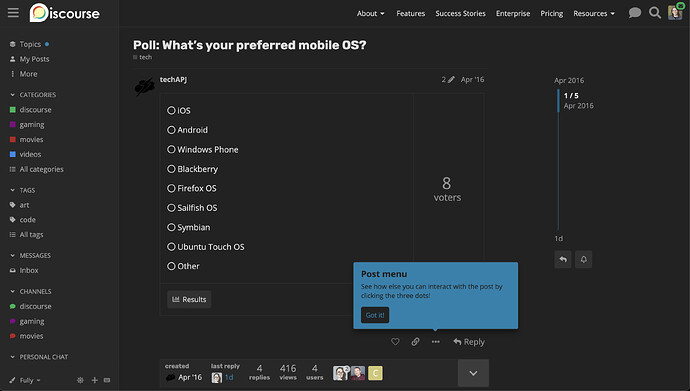Expand the topic map chevron button
The image size is (690, 391).
click(473, 373)
